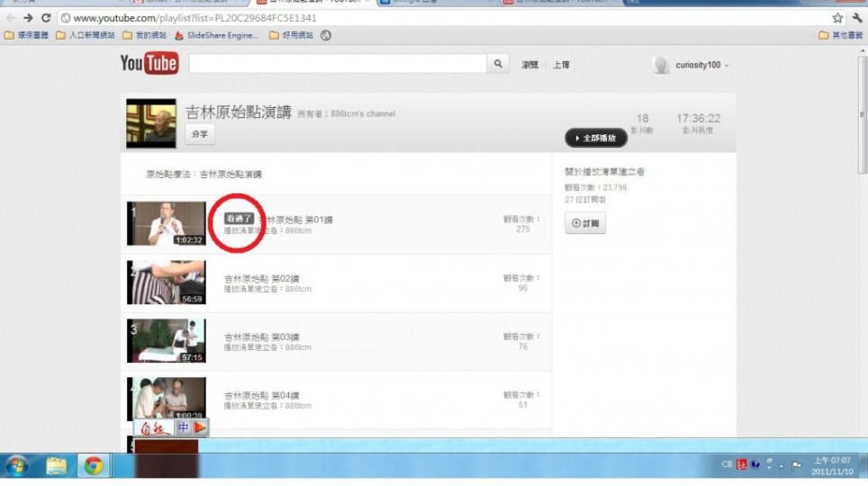868x486 pixels.
Task: Click the curiosity100 user avatar
Action: point(661,65)
